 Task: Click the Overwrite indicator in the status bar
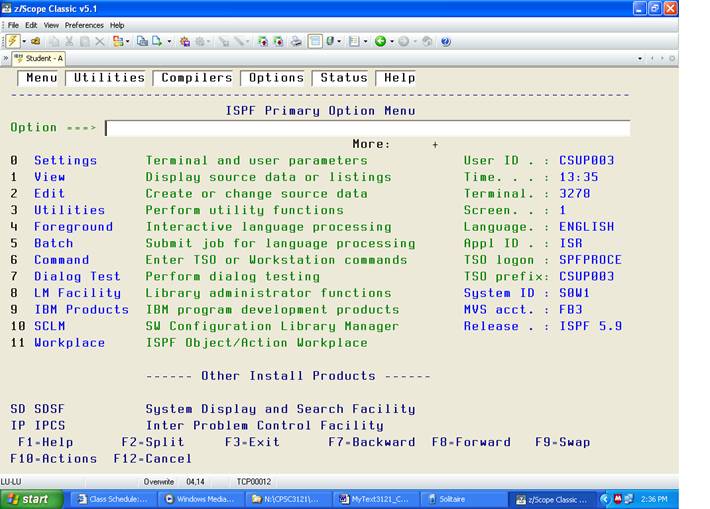(x=159, y=482)
